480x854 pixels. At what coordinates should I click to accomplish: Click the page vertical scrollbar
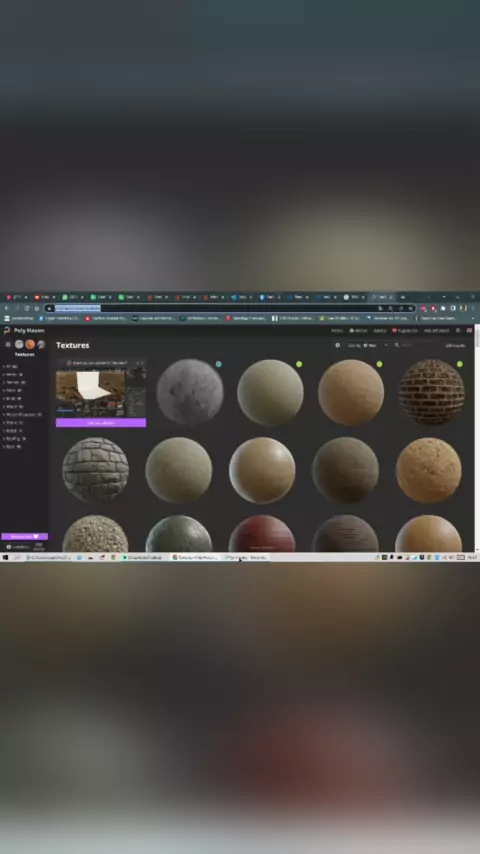pyautogui.click(x=477, y=438)
